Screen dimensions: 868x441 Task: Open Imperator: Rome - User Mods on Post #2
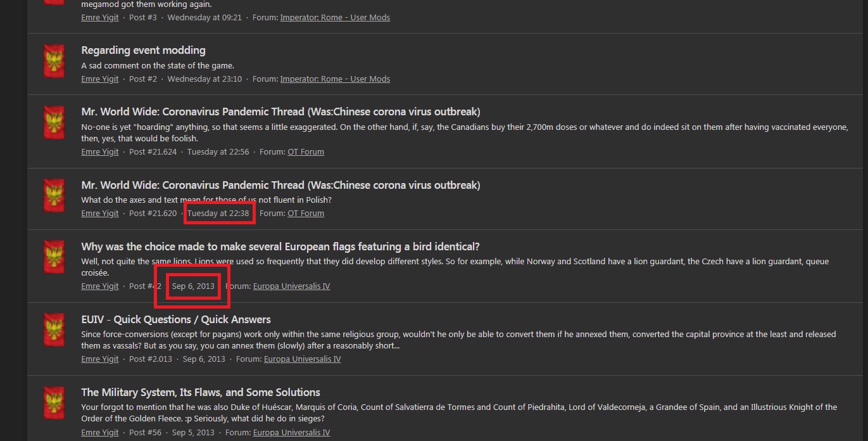(335, 79)
